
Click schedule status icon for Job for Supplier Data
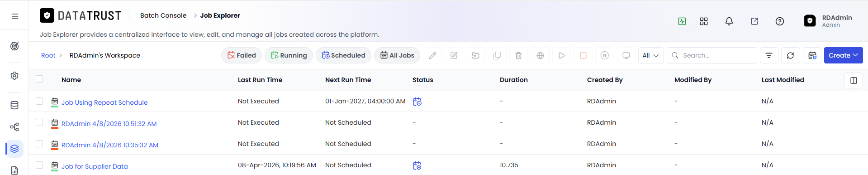pos(417,165)
